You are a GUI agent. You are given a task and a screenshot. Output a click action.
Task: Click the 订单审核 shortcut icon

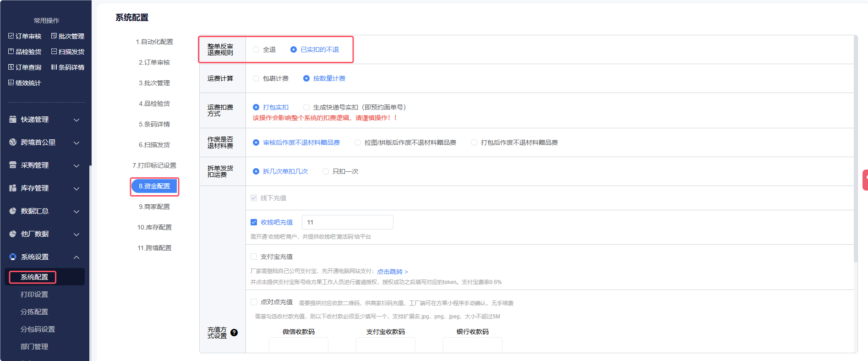coord(11,36)
